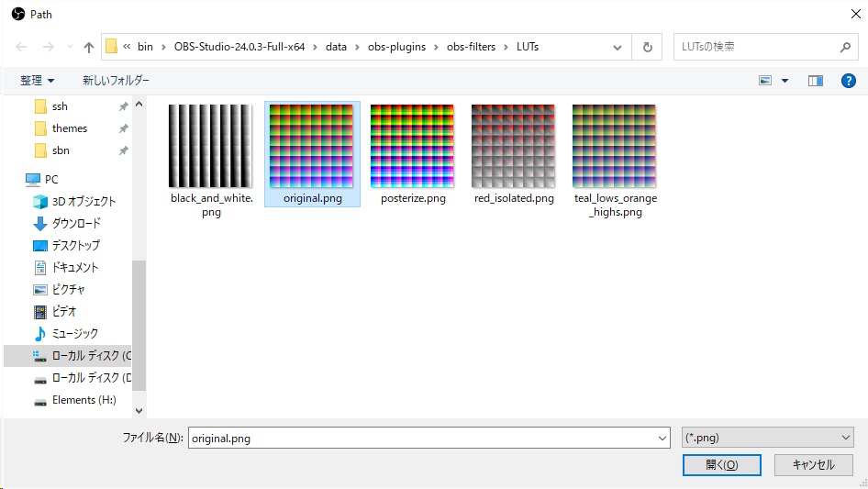
Task: Select the 3D オブジェクト folder icon
Action: pos(40,202)
